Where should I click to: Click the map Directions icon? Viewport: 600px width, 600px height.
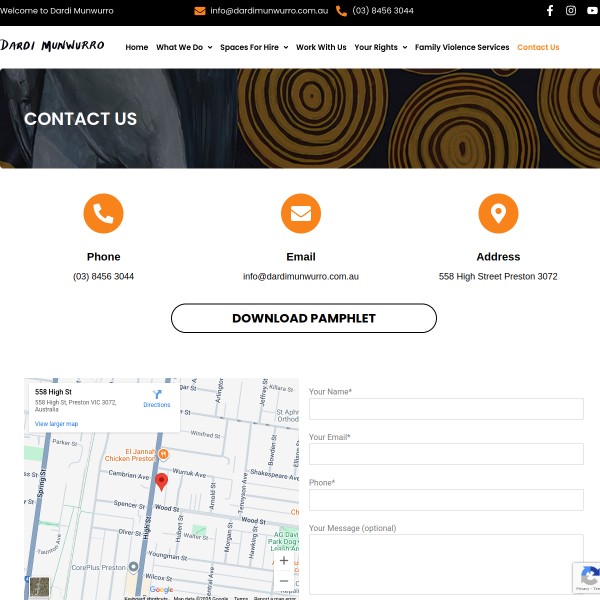tap(157, 396)
